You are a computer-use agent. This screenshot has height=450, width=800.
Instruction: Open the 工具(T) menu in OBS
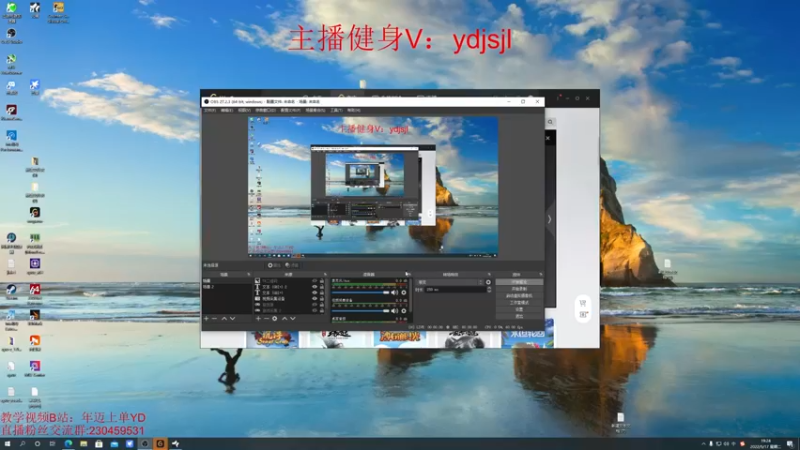pyautogui.click(x=336, y=110)
